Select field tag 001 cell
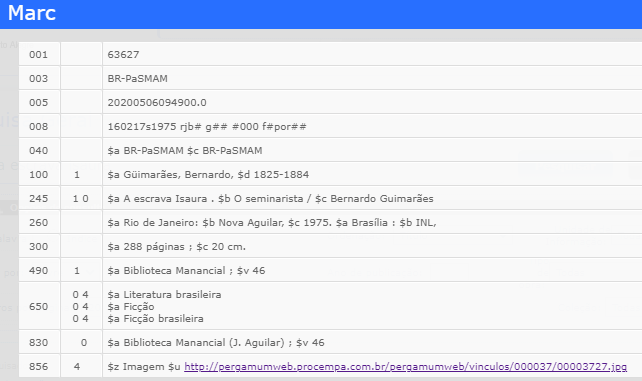 pyautogui.click(x=38, y=54)
